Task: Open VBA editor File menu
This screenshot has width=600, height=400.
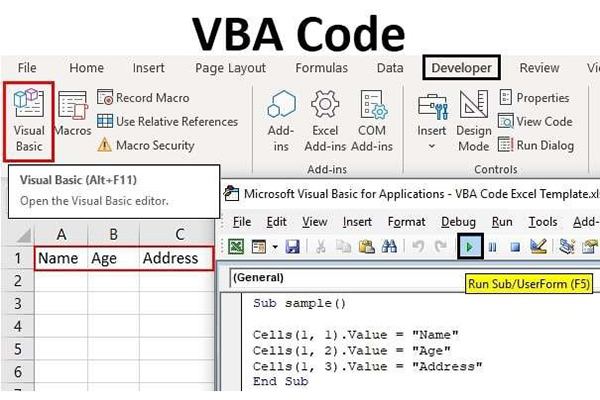Action: click(x=242, y=222)
